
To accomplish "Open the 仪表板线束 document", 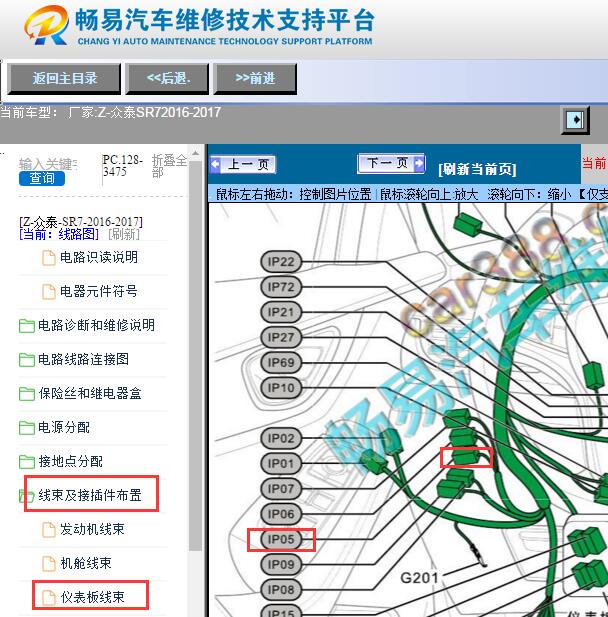I will (x=92, y=597).
